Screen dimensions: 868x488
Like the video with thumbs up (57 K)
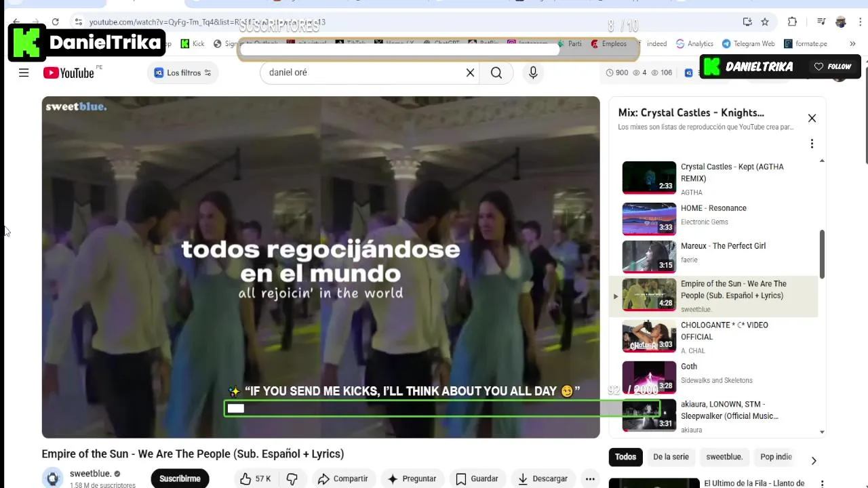coord(255,479)
